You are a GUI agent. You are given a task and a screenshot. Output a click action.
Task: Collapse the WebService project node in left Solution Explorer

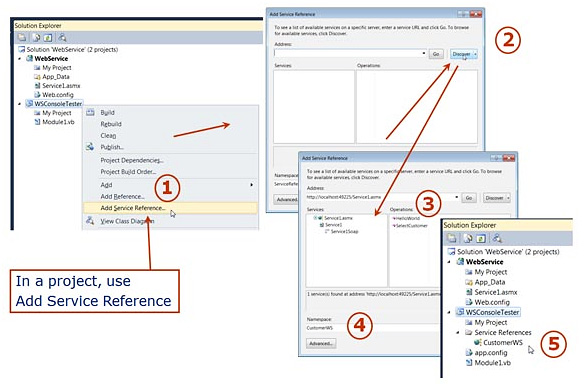pyautogui.click(x=20, y=58)
